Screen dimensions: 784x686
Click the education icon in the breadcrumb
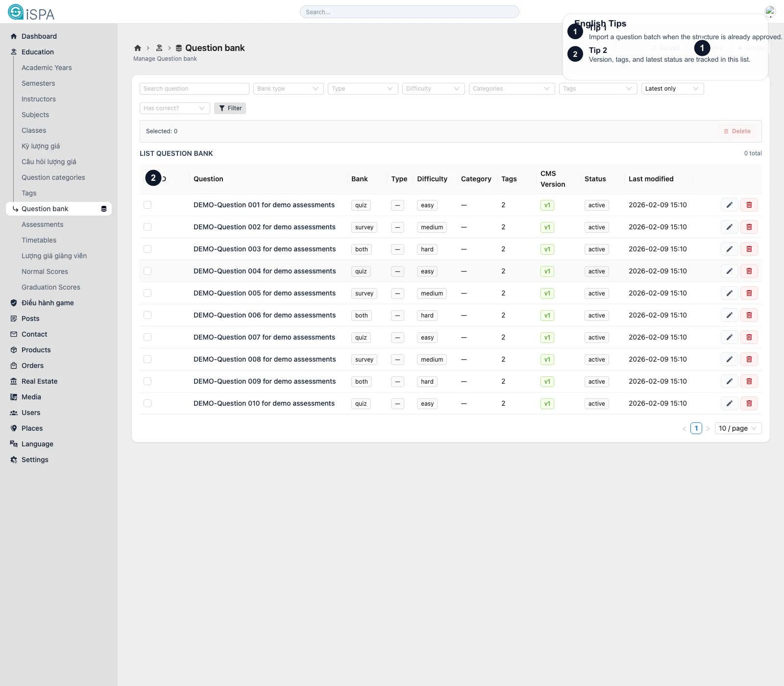tap(159, 48)
